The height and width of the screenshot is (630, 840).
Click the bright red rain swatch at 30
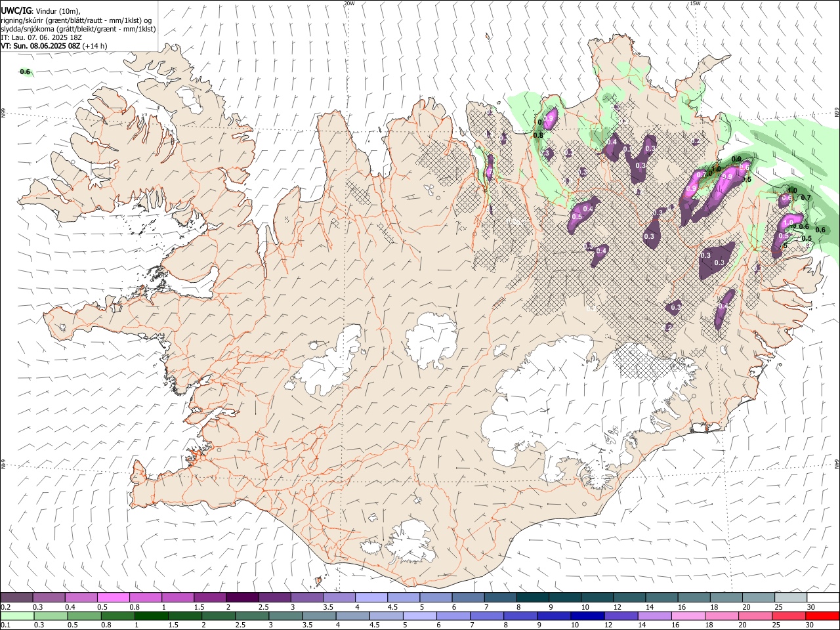point(822,616)
